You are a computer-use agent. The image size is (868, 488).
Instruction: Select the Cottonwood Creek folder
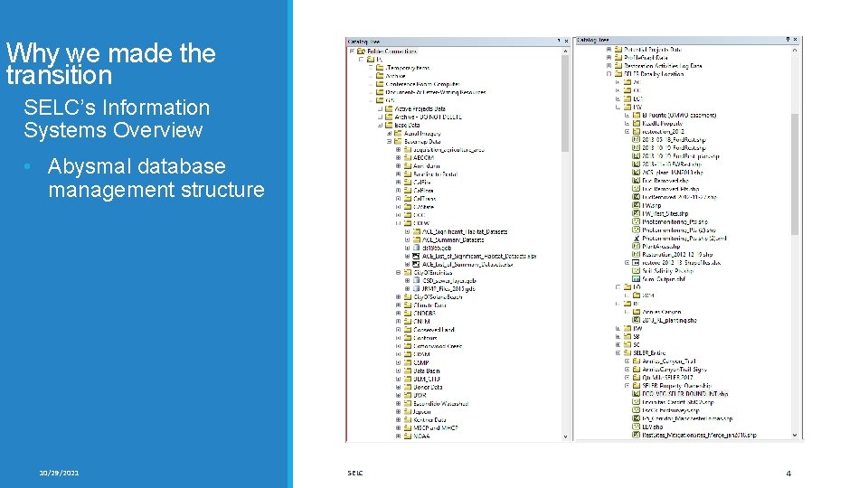[x=438, y=346]
